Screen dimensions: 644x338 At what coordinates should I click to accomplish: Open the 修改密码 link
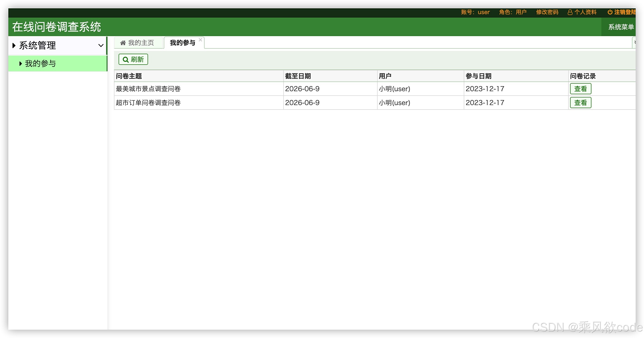[x=547, y=12]
